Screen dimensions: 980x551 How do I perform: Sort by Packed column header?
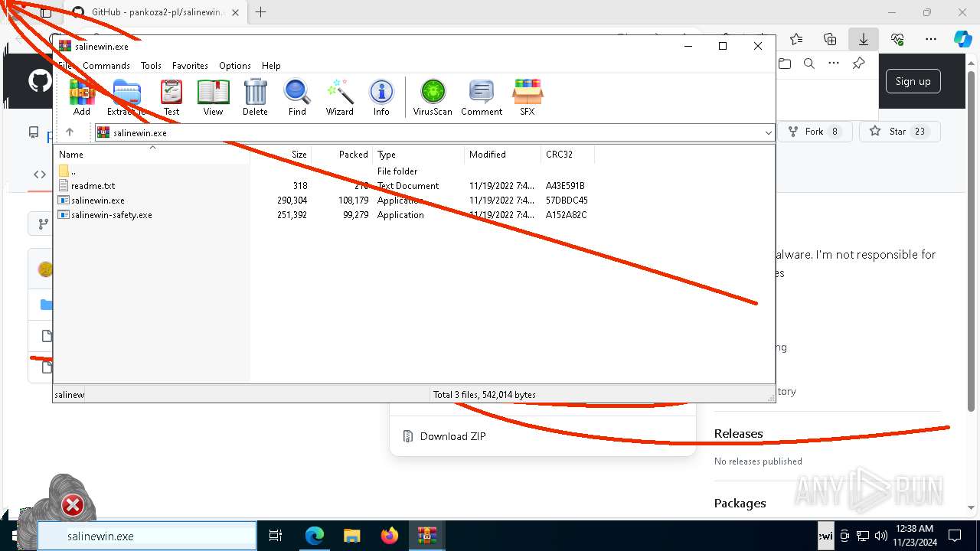pyautogui.click(x=341, y=155)
